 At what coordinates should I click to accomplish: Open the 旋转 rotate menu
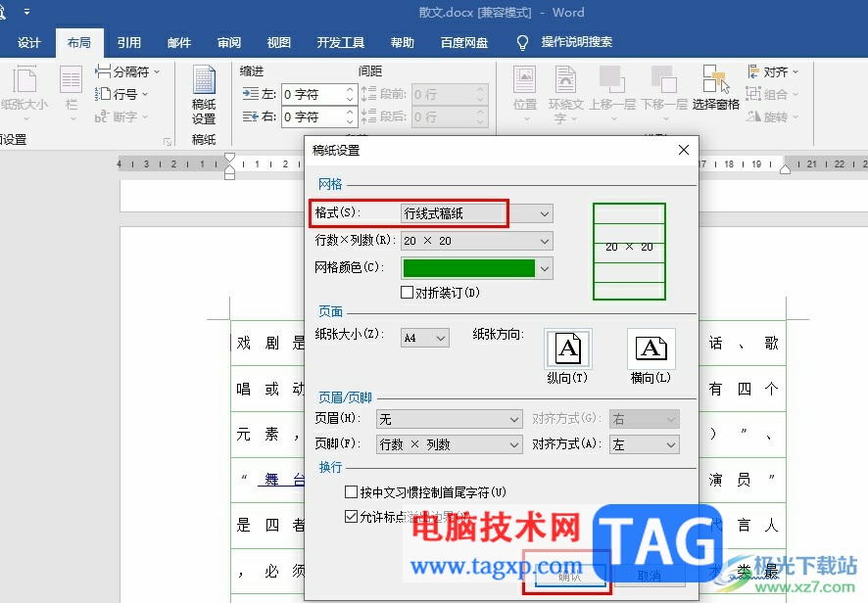772,116
